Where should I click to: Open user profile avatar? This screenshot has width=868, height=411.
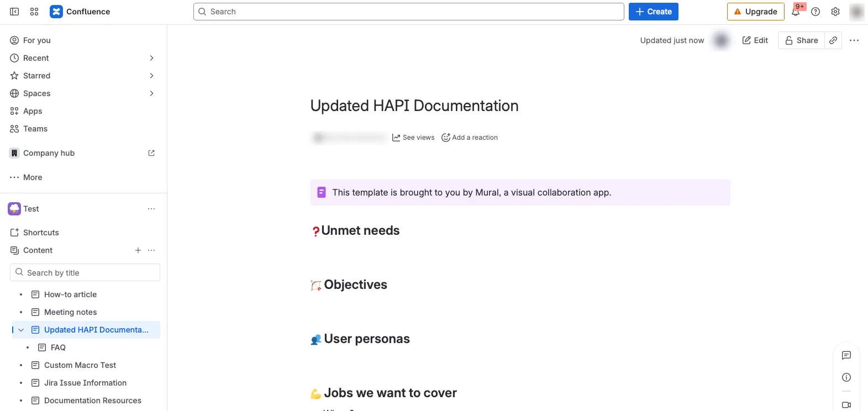(x=856, y=12)
